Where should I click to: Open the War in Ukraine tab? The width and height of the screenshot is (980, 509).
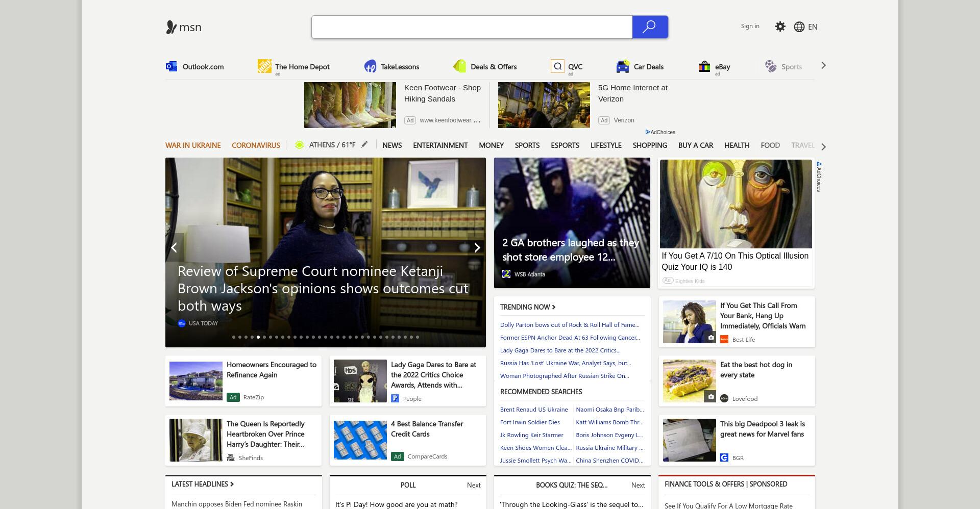[x=193, y=145]
